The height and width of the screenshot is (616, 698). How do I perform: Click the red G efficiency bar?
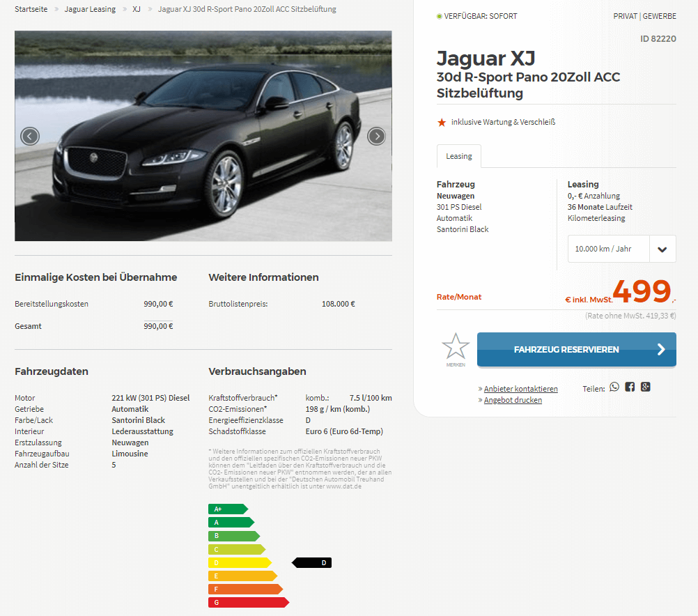pos(249,602)
